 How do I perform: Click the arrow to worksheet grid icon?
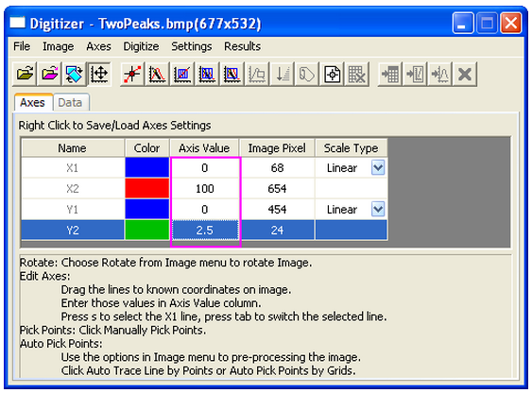[390, 74]
